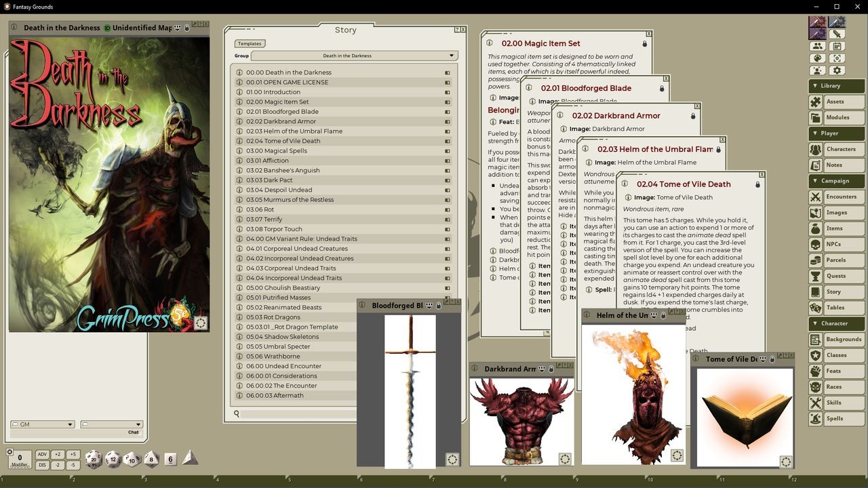Switch to the Campaign sidebar section
The image size is (868, 488).
point(836,180)
